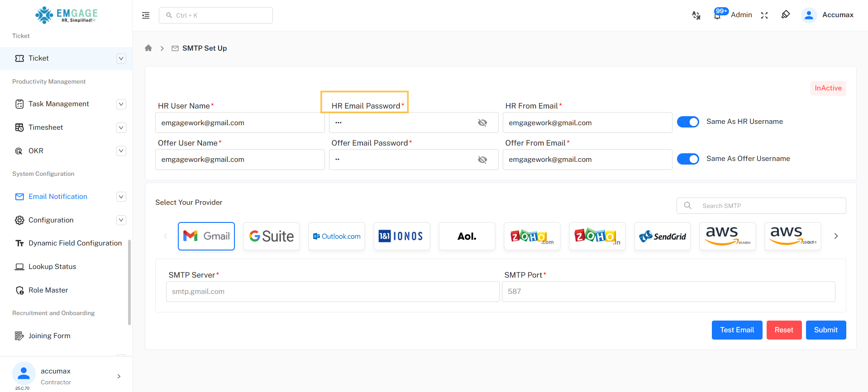Focus the Search SMTP field
This screenshot has width=868, height=392.
(x=761, y=206)
